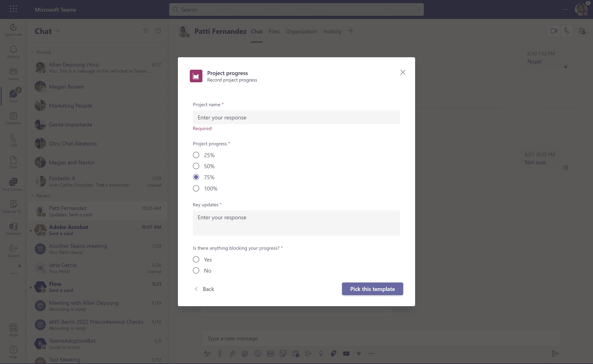Click the Pick this template button
593x364 pixels.
pyautogui.click(x=372, y=289)
